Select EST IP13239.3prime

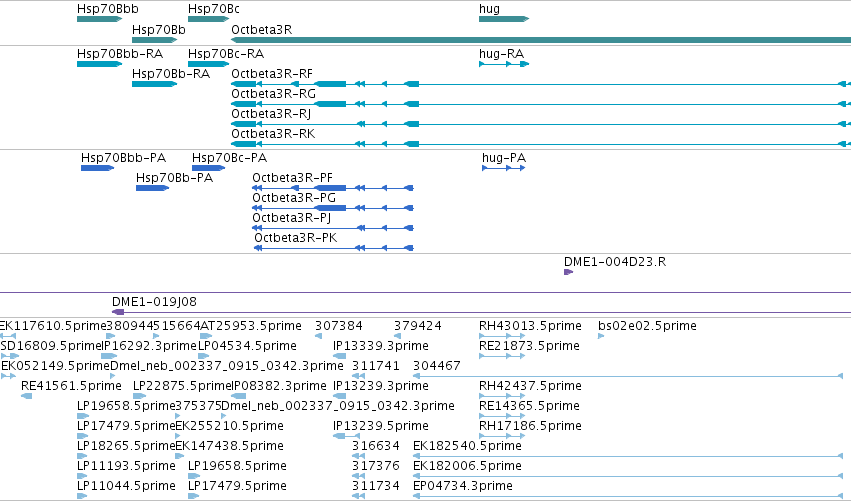coord(380,386)
